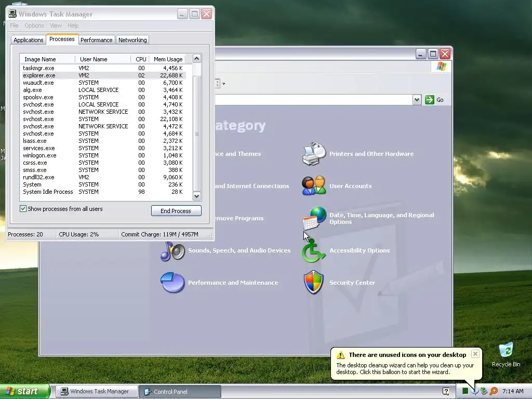Viewport: 532px width, 399px height.
Task: Click Control Panel taskbar button
Action: click(x=180, y=391)
